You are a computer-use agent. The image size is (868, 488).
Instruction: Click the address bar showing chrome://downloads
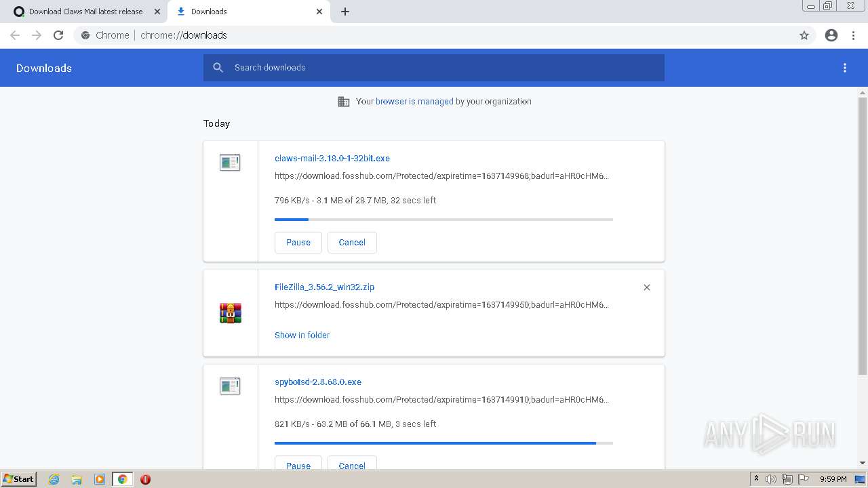coord(434,35)
